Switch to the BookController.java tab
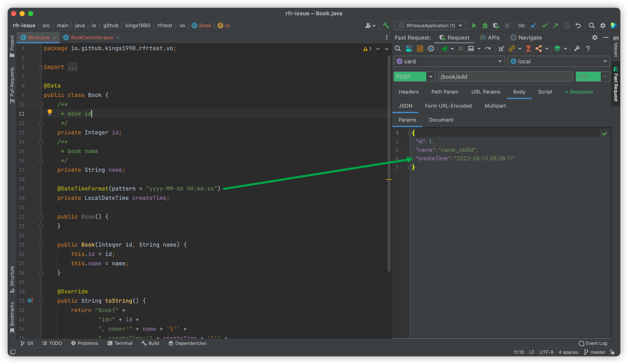The width and height of the screenshot is (628, 364). pyautogui.click(x=91, y=37)
